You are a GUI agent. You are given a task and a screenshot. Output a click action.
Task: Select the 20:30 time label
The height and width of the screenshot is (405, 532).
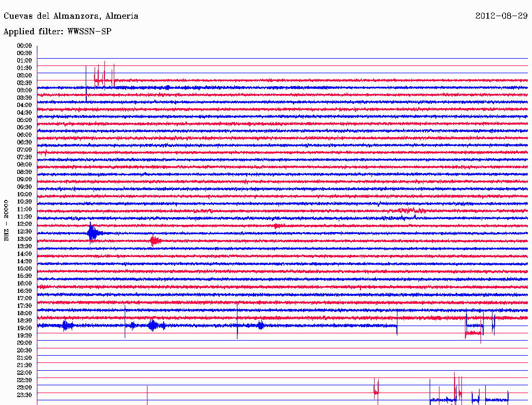(24, 350)
